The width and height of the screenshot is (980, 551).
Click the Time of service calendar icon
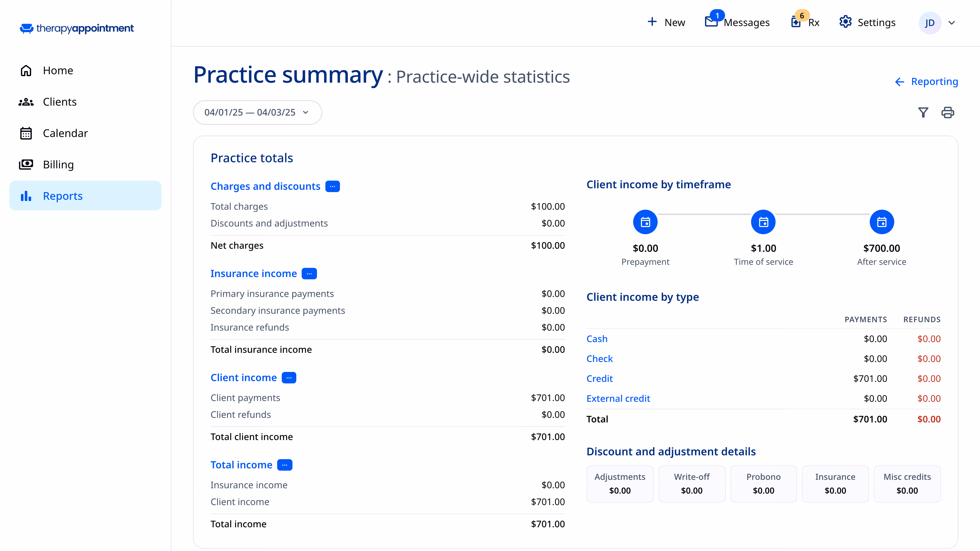(x=763, y=222)
